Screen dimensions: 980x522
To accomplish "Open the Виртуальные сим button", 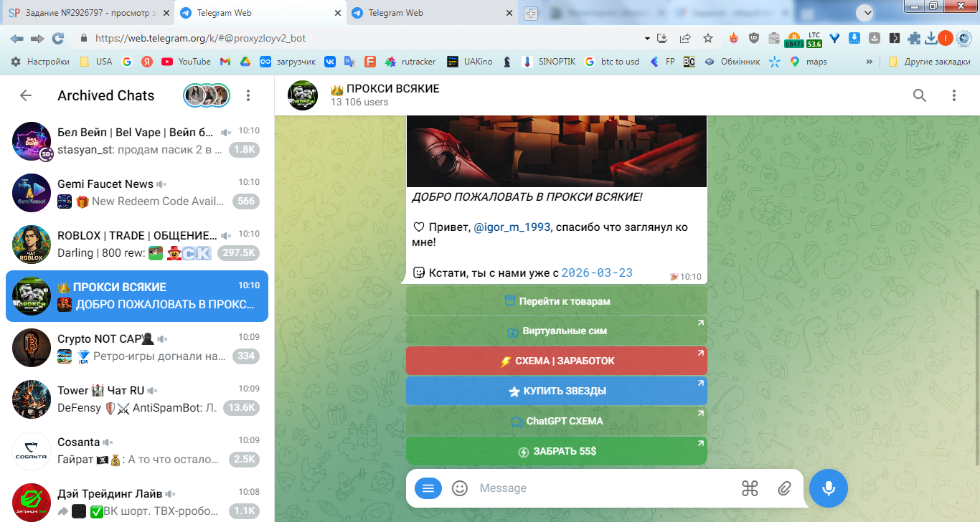I will coord(557,331).
